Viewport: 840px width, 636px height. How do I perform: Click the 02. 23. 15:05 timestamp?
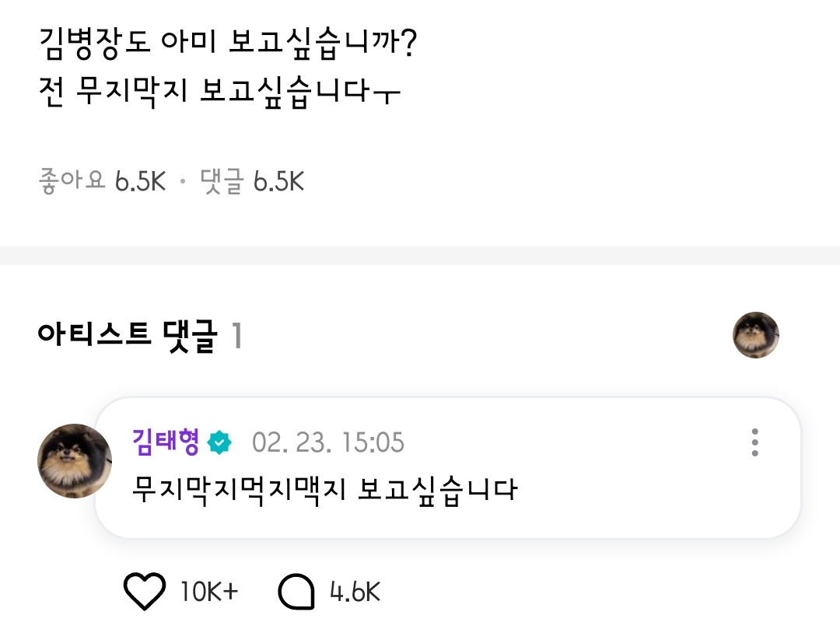point(328,443)
